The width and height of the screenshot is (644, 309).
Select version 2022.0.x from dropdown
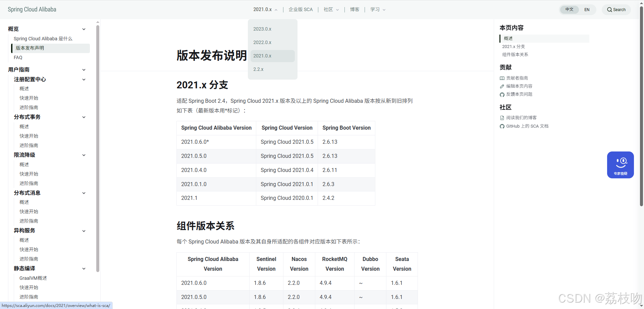point(272,42)
